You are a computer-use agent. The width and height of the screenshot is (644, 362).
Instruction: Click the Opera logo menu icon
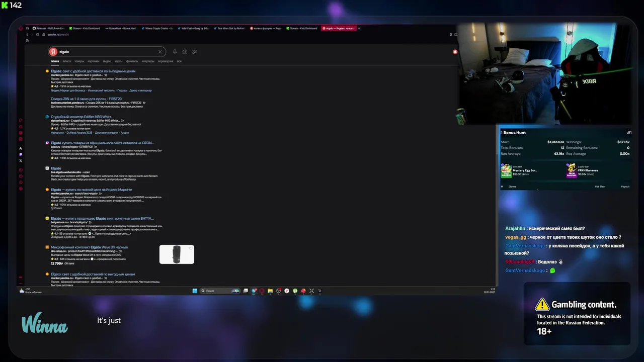click(21, 28)
